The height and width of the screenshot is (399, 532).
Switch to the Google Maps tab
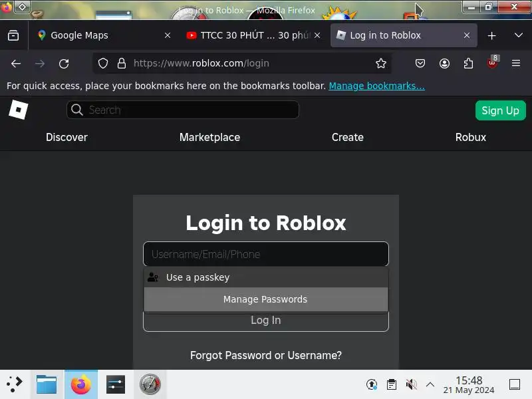tap(103, 35)
